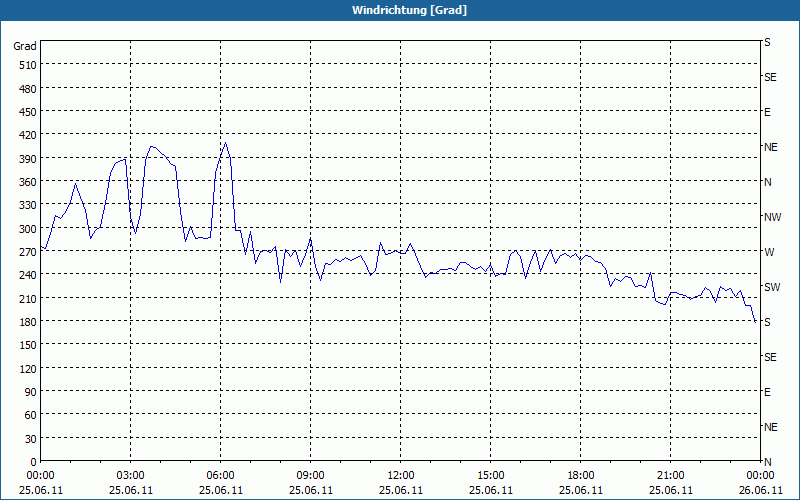Click the 25.06.11 date under 03:00

(x=131, y=490)
